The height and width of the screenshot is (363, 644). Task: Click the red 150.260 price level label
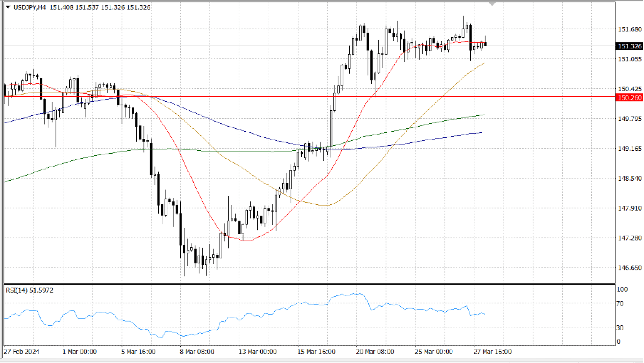(629, 97)
